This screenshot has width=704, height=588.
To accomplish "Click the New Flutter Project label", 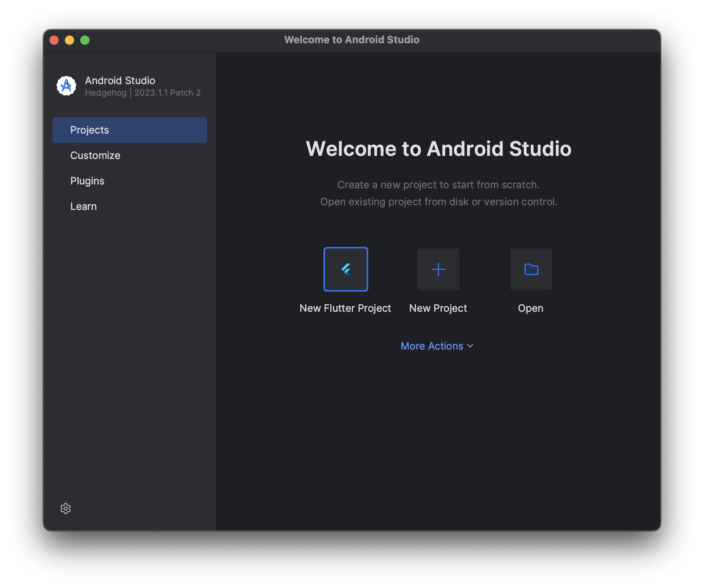I will (x=345, y=308).
